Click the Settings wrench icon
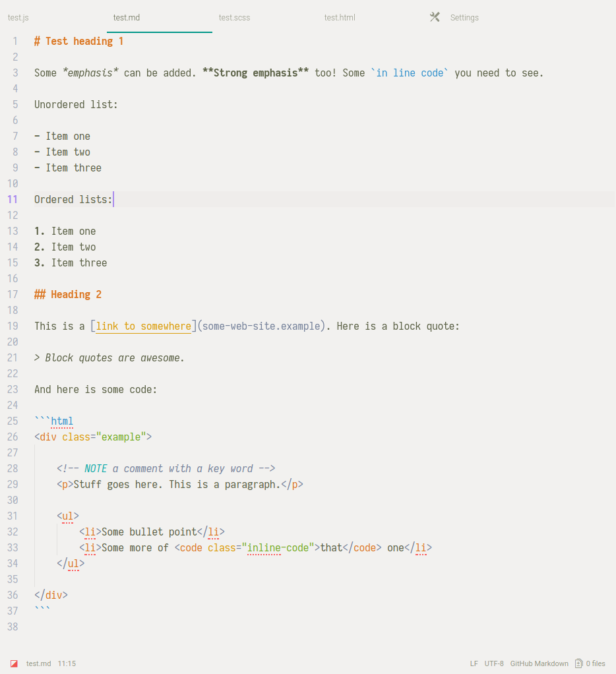 pos(435,17)
